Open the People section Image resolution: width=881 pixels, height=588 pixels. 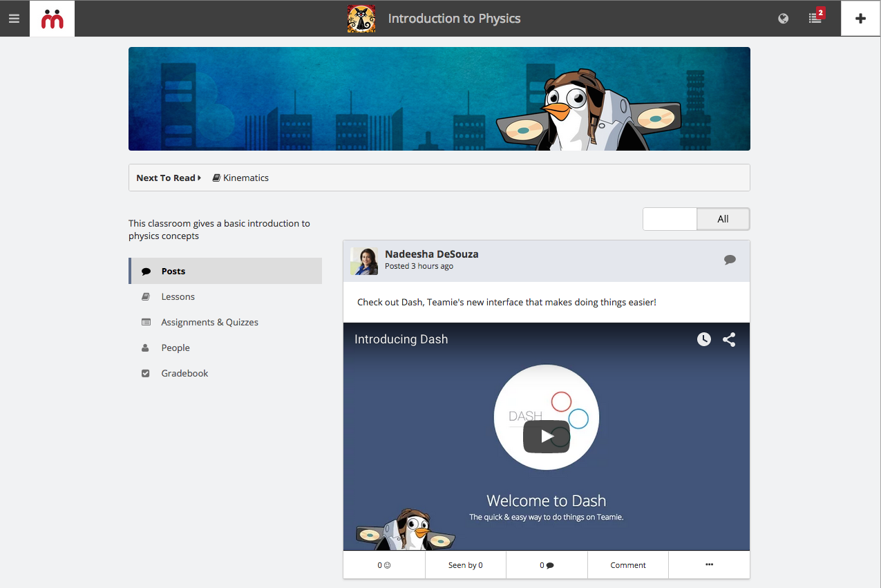pos(225,348)
